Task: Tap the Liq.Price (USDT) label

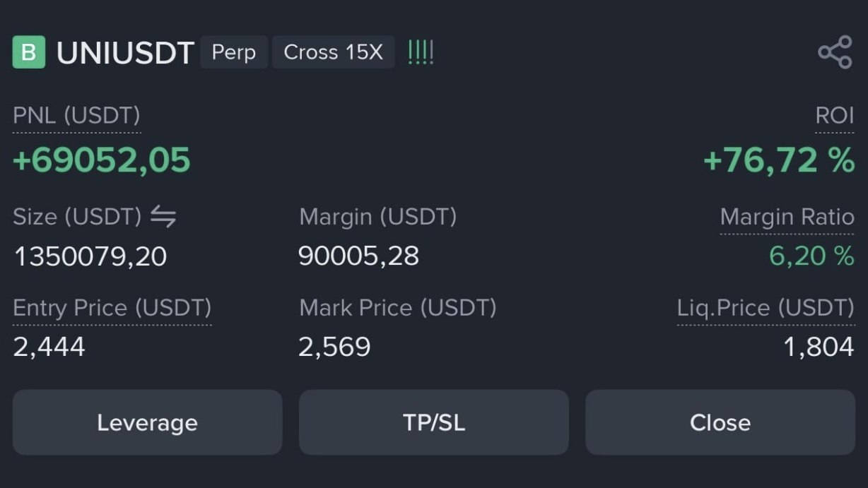Action: tap(766, 308)
